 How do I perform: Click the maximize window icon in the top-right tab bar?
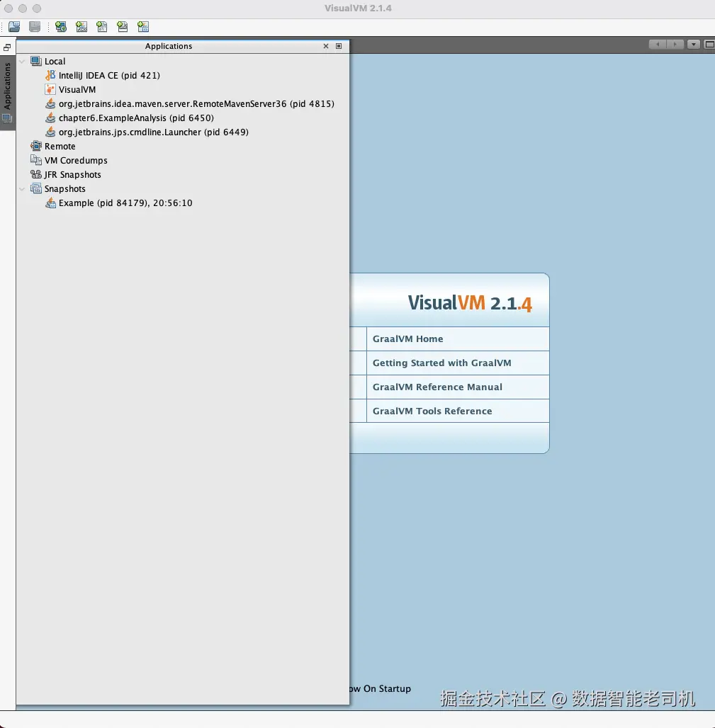pyautogui.click(x=709, y=45)
